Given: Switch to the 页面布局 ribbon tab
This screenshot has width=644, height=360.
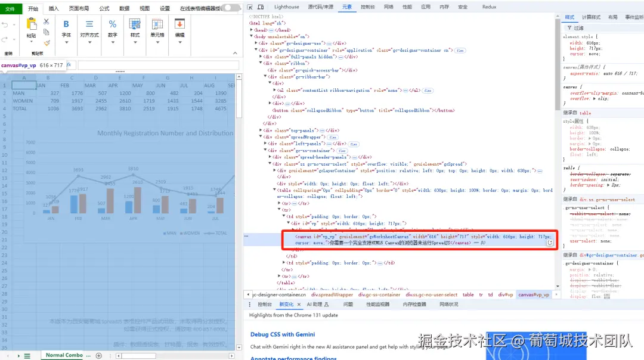Looking at the screenshot, I should (x=79, y=8).
